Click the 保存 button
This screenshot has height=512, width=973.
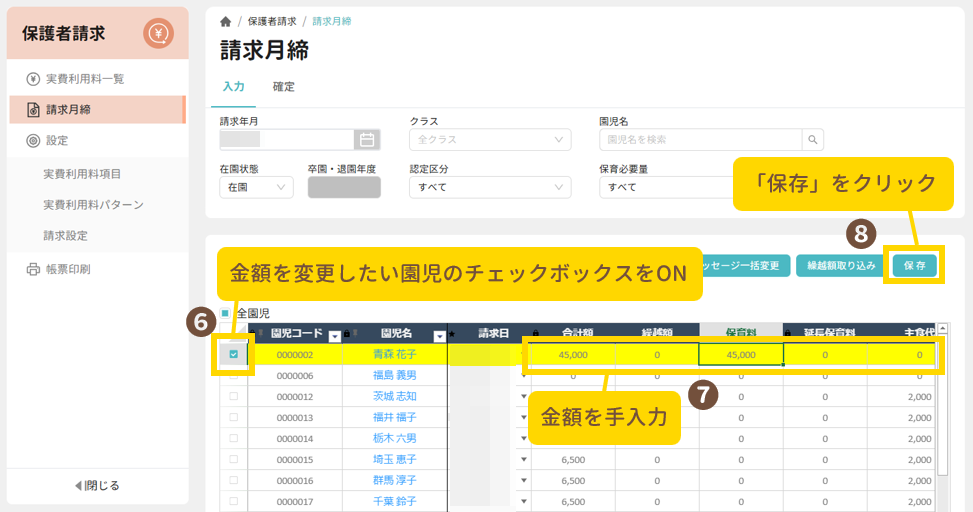pos(914,266)
